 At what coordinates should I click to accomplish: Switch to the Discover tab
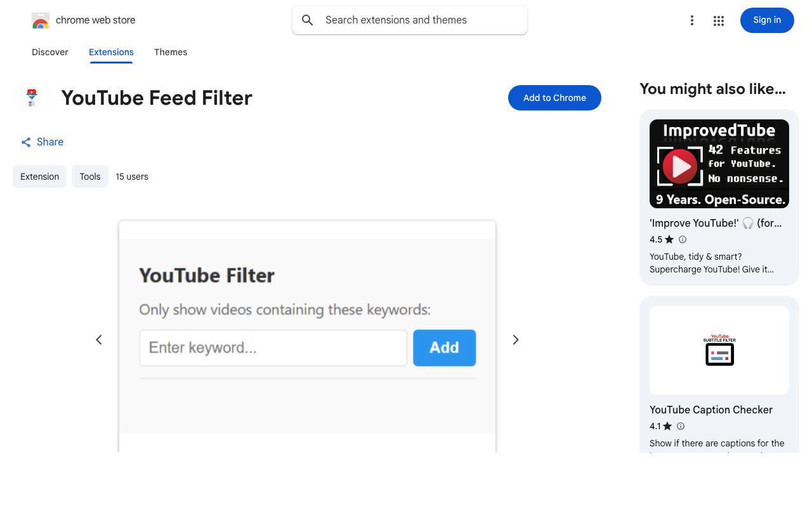click(50, 52)
